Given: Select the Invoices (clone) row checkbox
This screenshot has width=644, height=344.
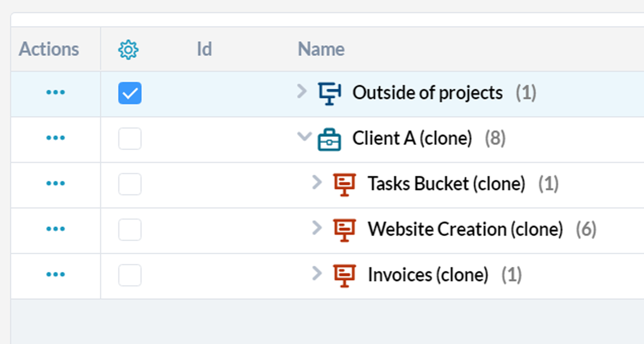Looking at the screenshot, I should tap(130, 275).
